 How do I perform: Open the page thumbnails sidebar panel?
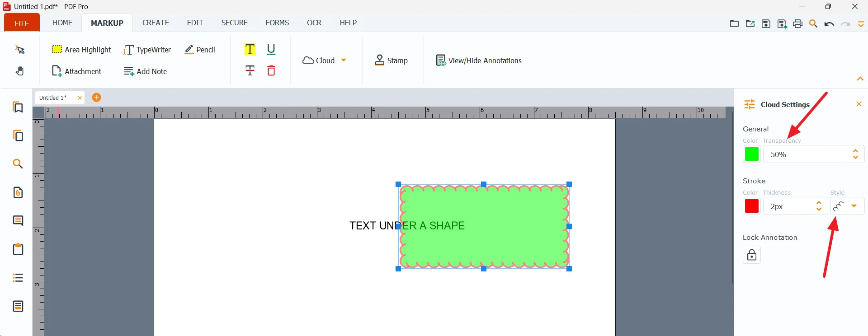18,135
